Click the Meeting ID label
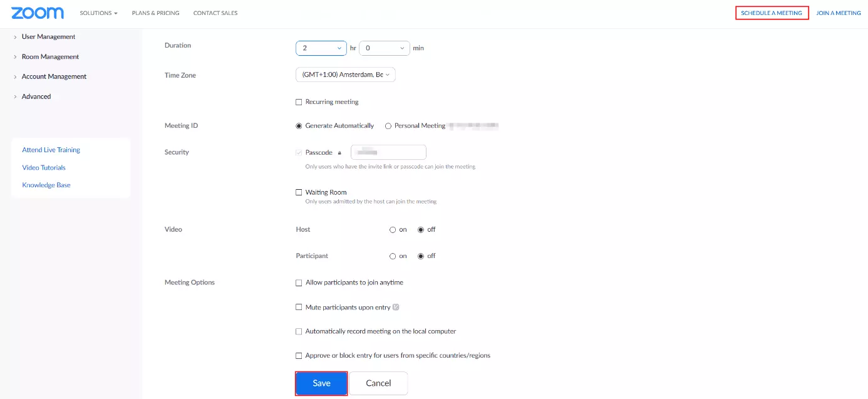Screen dimensions: 868x399 [x=181, y=126]
